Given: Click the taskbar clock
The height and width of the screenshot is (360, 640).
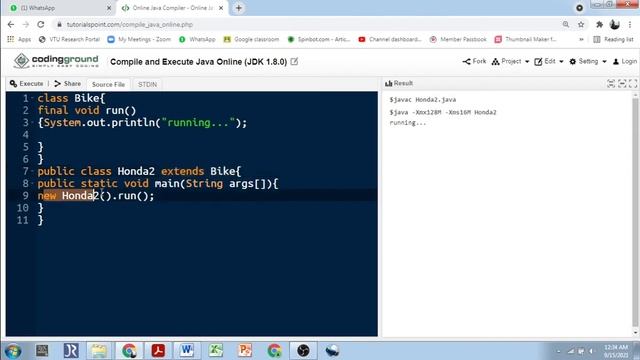Looking at the screenshot, I should (x=616, y=351).
